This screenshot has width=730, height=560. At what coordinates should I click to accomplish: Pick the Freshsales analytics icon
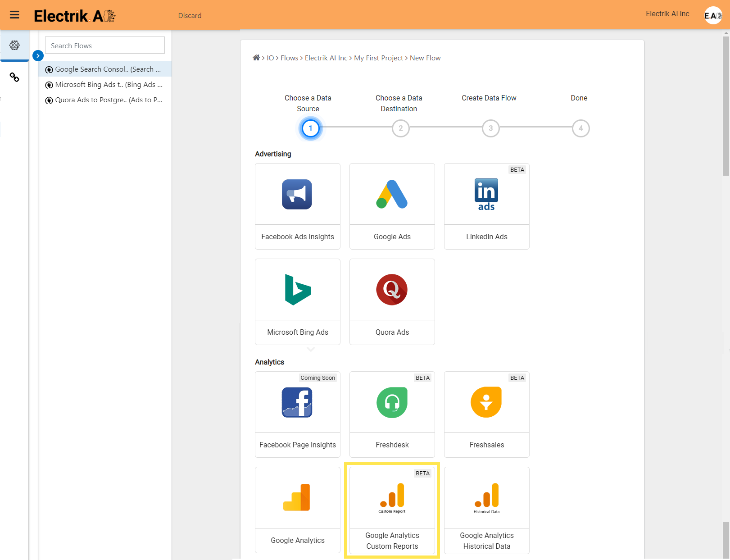486,402
